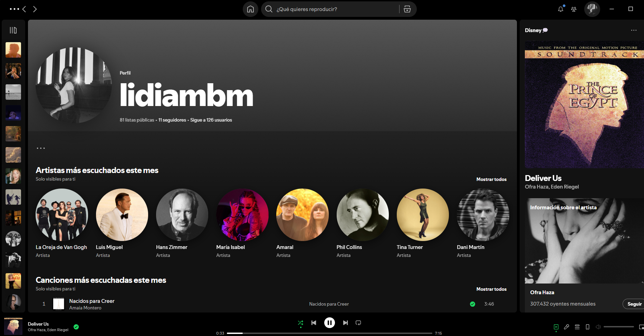Image resolution: width=644 pixels, height=336 pixels.
Task: Show all top songs this month
Action: 491,289
